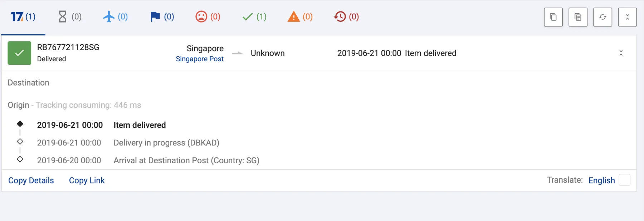Collapse the RB767721128SG package row

(621, 53)
